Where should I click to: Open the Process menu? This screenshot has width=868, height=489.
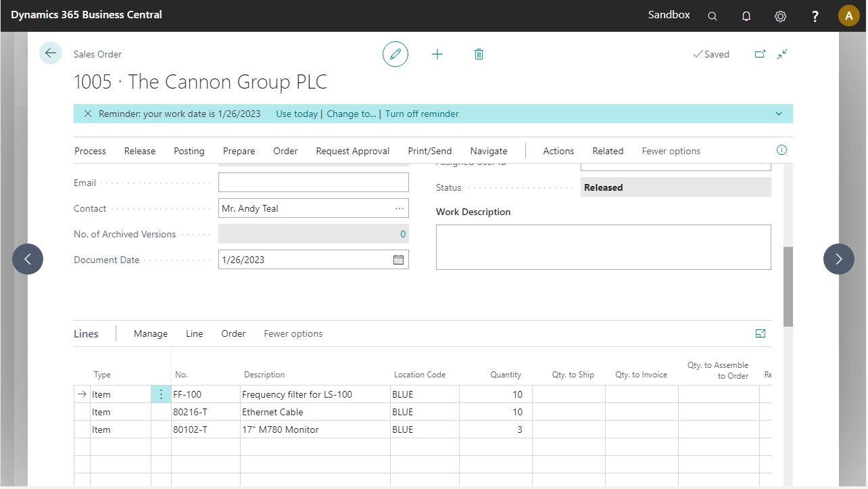[90, 151]
